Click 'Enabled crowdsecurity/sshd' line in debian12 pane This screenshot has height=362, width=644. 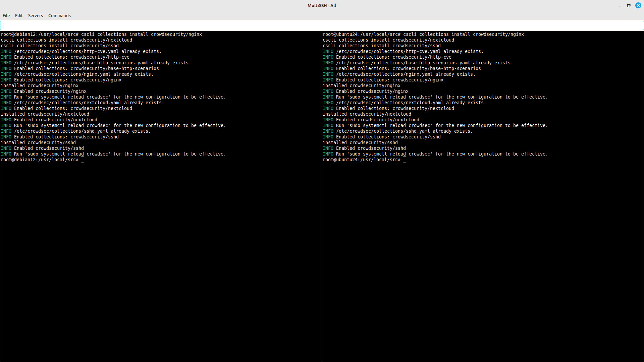(42, 148)
